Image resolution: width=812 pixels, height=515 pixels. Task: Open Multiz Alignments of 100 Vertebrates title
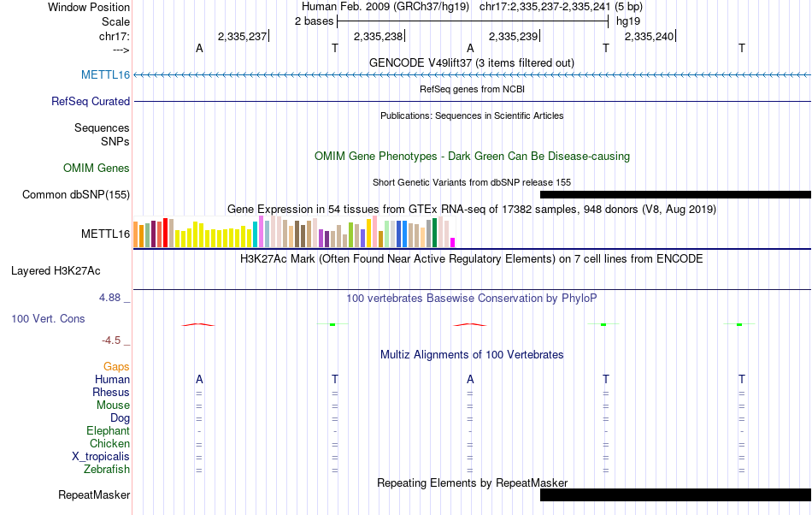pyautogui.click(x=472, y=354)
